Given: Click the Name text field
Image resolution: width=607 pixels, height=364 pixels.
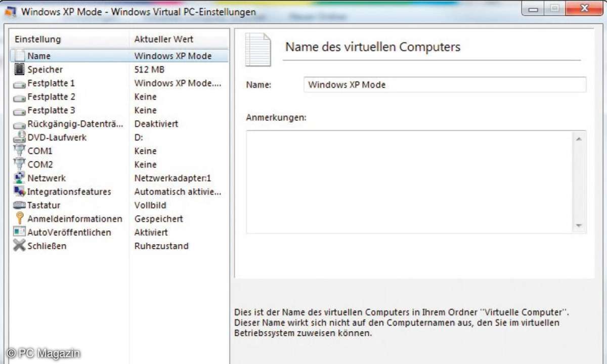Looking at the screenshot, I should tap(445, 85).
